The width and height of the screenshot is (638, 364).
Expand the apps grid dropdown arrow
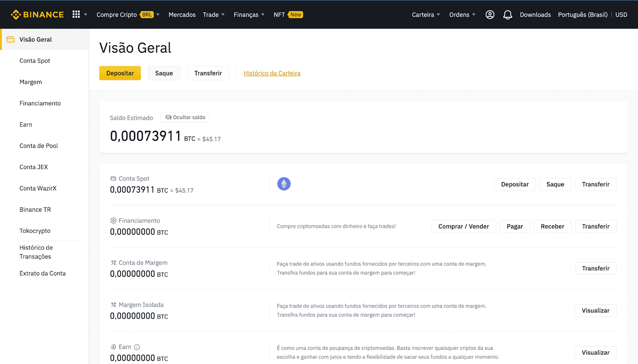point(85,15)
